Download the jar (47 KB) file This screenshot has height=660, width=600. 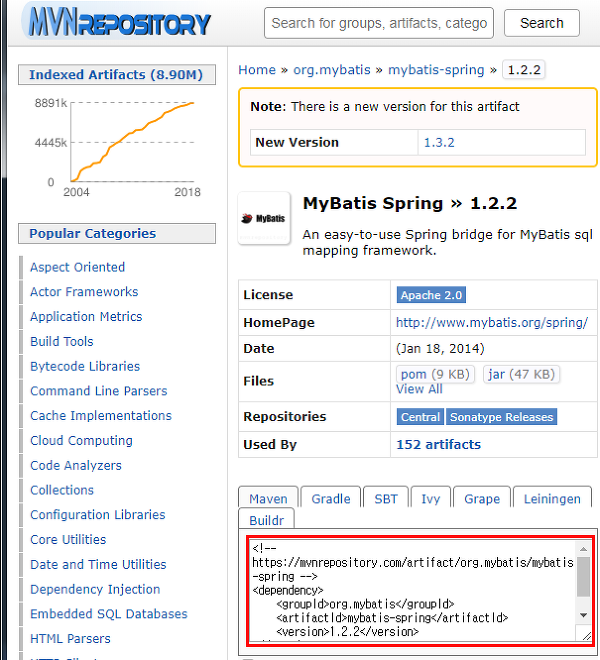pos(521,374)
